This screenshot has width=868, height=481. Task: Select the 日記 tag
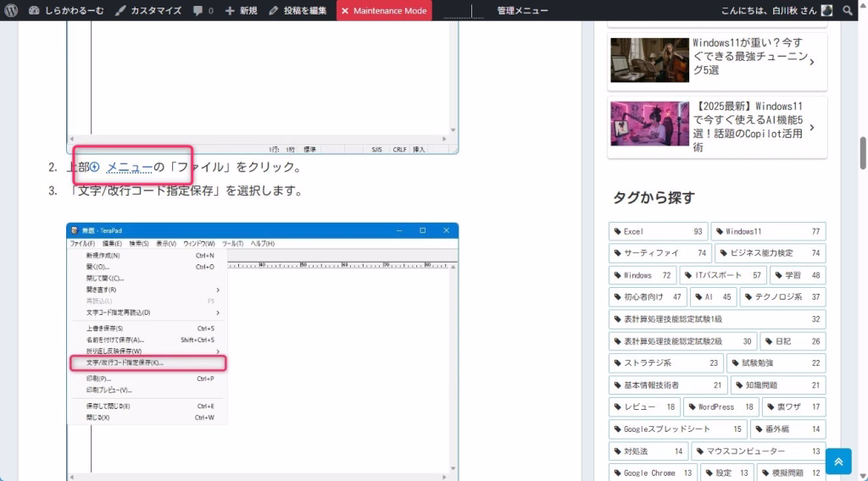coord(793,341)
